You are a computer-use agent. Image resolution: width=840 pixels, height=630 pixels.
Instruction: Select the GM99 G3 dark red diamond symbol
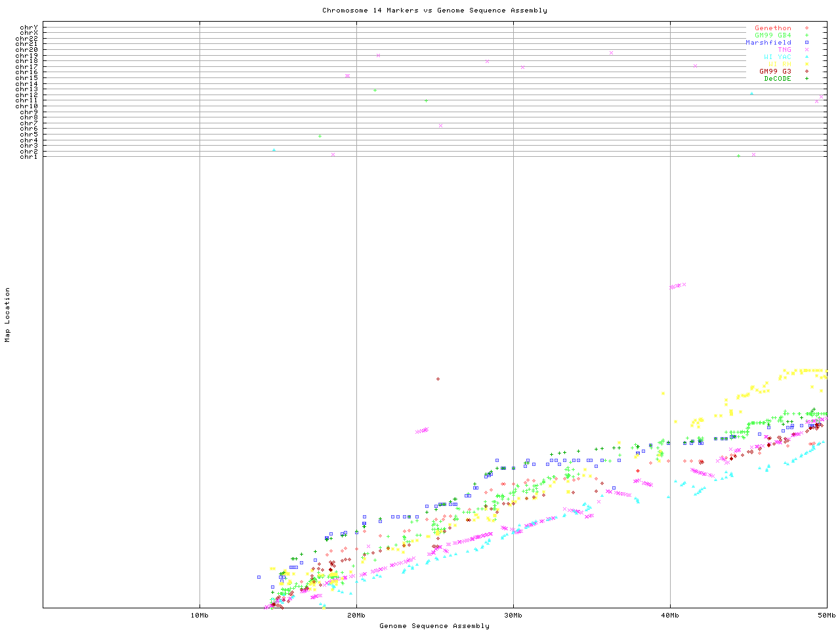[x=807, y=72]
